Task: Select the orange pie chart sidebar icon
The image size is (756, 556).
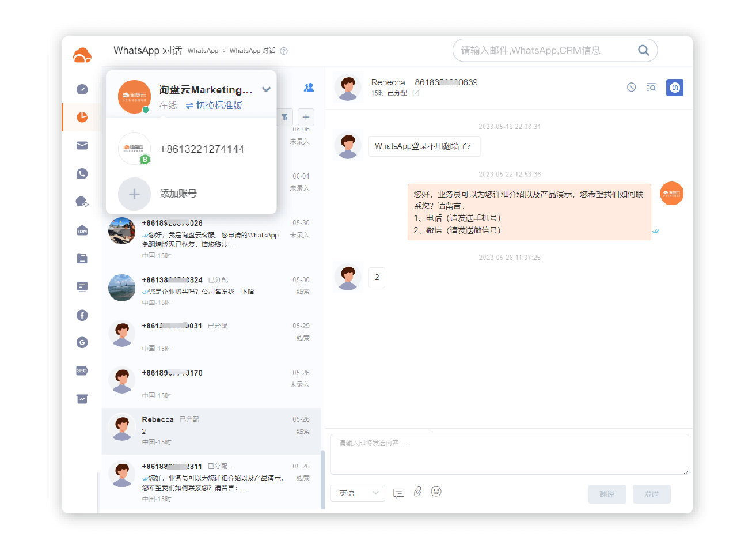Action: 82,117
